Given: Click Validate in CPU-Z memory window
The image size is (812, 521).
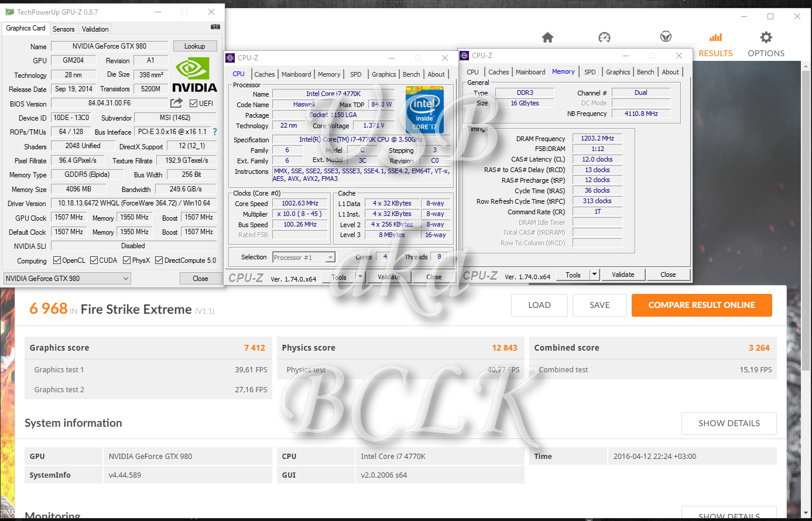Looking at the screenshot, I should coord(623,275).
